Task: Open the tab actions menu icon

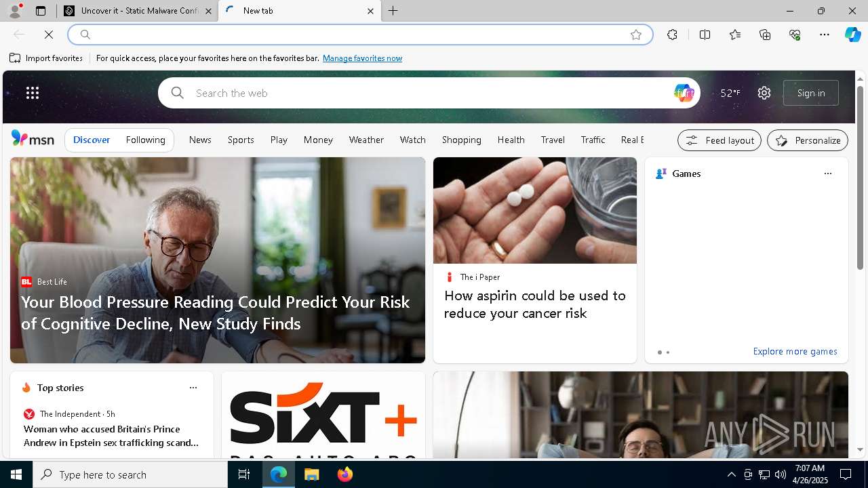Action: pyautogui.click(x=41, y=11)
